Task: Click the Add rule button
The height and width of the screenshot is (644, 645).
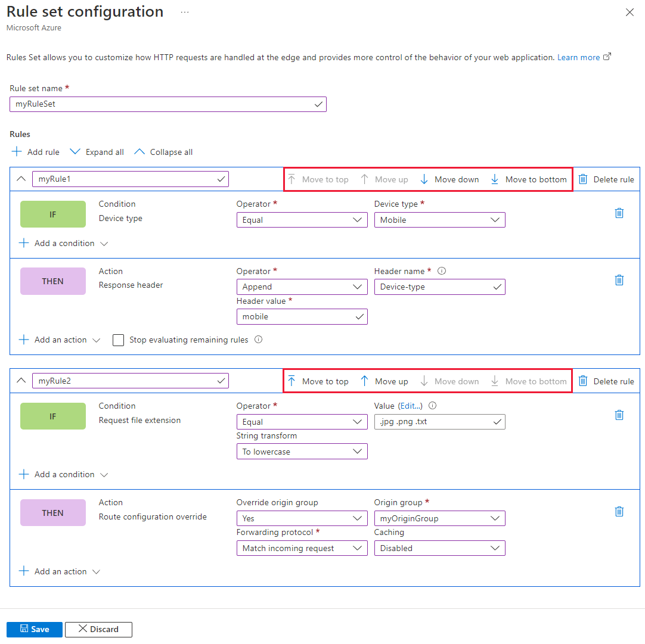Action: pyautogui.click(x=36, y=152)
